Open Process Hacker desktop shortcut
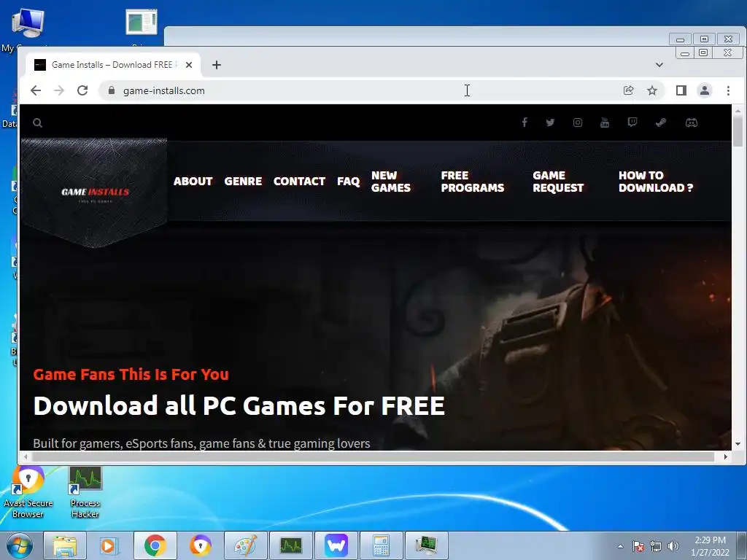Viewport: 747px width, 560px height. click(x=85, y=494)
